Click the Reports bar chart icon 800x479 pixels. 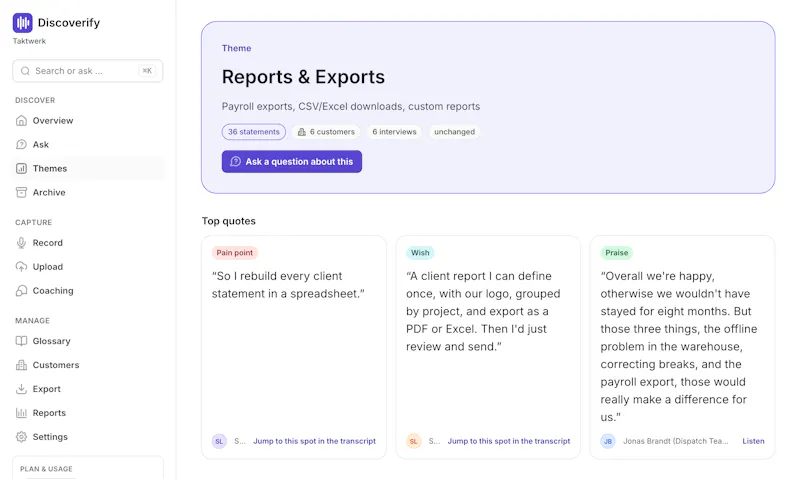21,413
